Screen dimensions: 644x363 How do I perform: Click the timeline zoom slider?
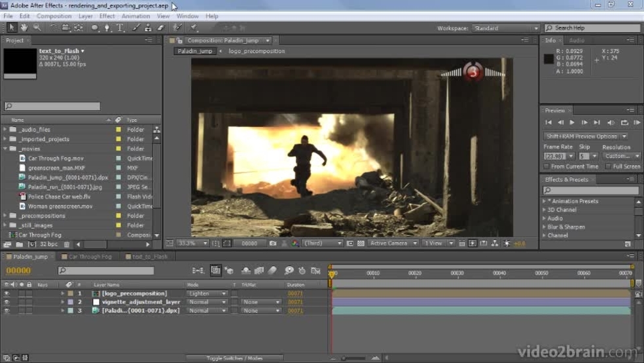[344, 358]
